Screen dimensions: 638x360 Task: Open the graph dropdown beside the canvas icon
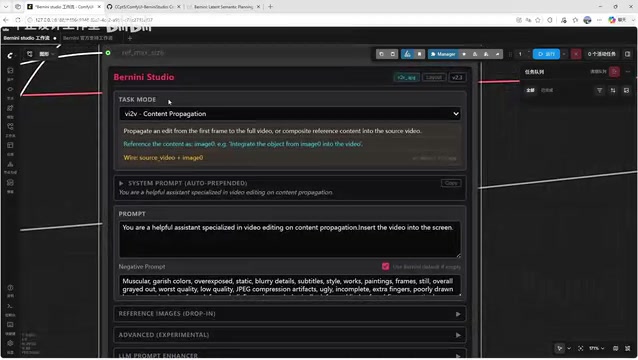[x=46, y=54]
